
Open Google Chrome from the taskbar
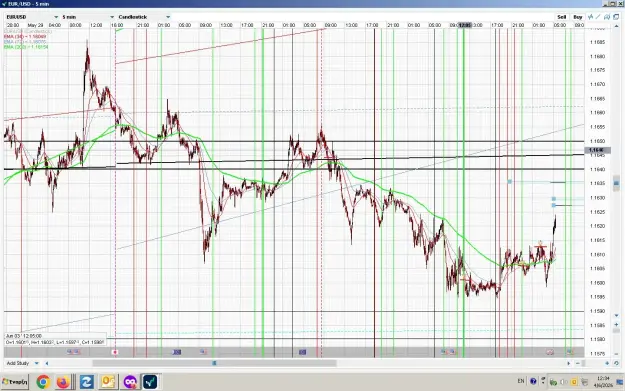pos(43,382)
